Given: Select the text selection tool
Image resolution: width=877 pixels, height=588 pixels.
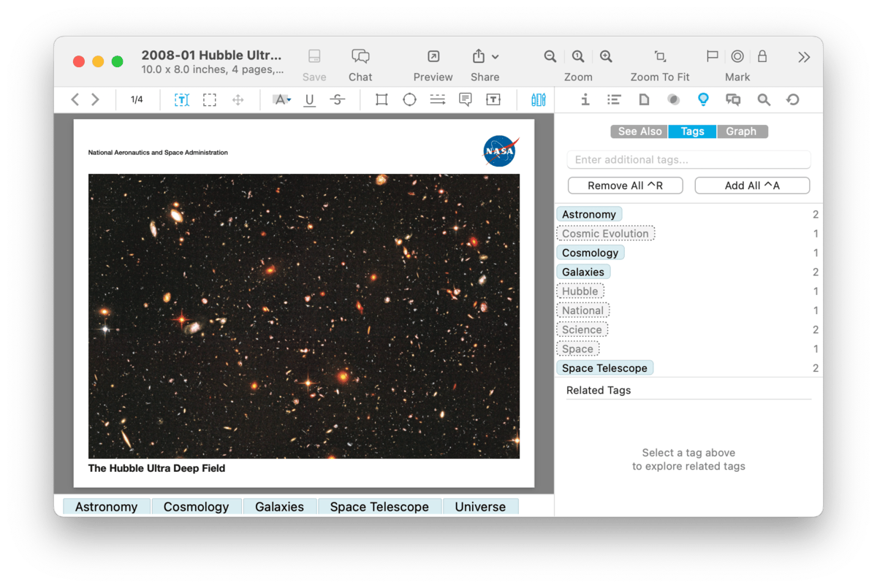Looking at the screenshot, I should pos(181,100).
